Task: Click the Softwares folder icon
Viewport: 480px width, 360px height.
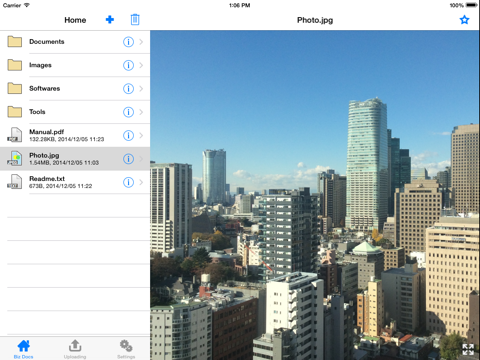Action: click(x=15, y=88)
